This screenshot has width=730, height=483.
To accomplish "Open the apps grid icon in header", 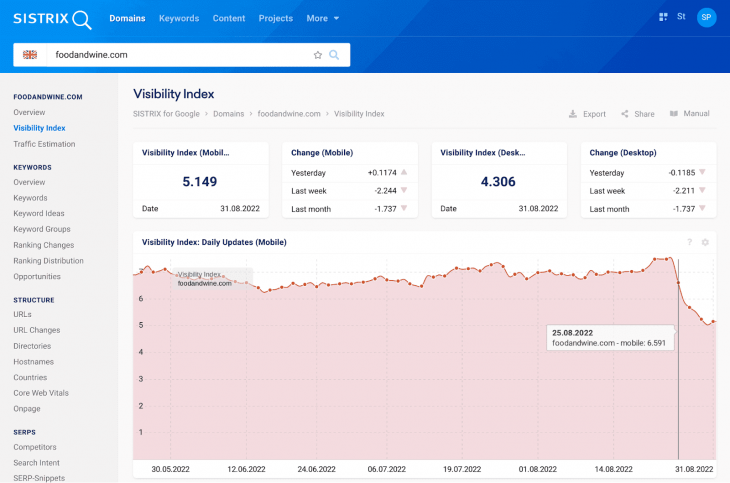I will pyautogui.click(x=664, y=17).
